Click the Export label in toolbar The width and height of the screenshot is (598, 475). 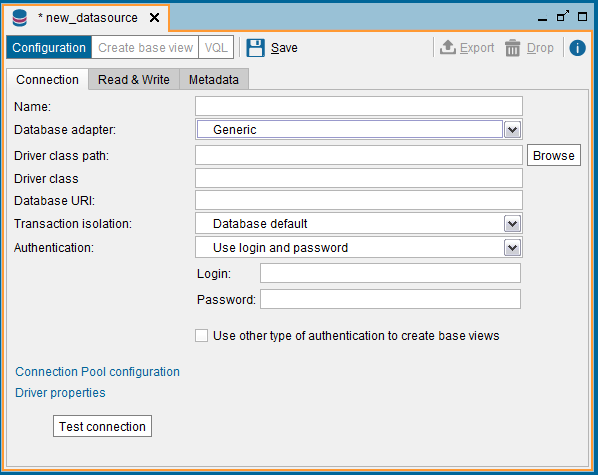coord(477,48)
